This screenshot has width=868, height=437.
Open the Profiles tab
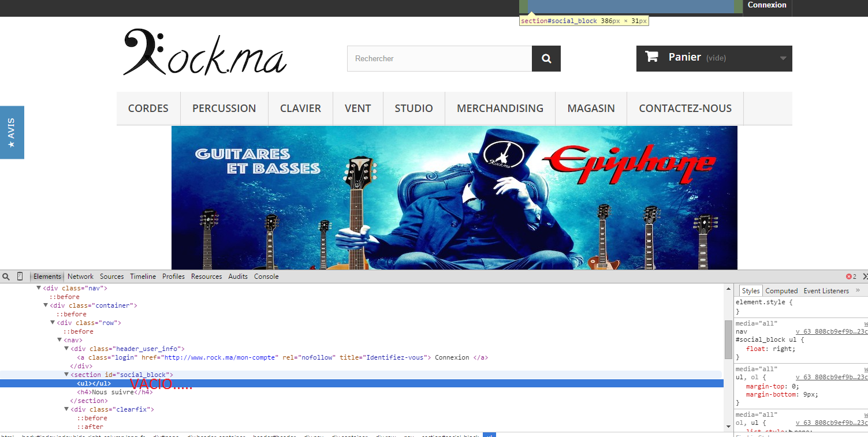pyautogui.click(x=173, y=277)
